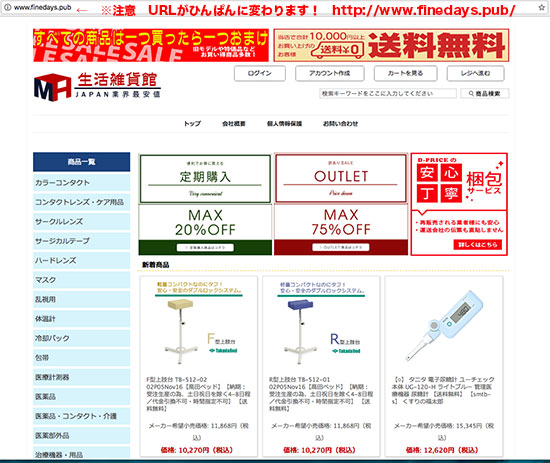Open the SALE buy-one-get-one banner
The height and width of the screenshot is (463, 550).
151,45
